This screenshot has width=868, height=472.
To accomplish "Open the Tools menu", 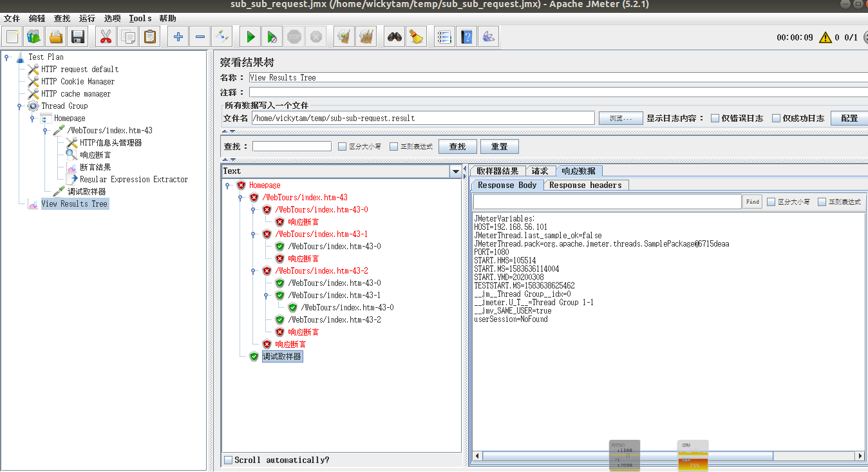I will [140, 18].
